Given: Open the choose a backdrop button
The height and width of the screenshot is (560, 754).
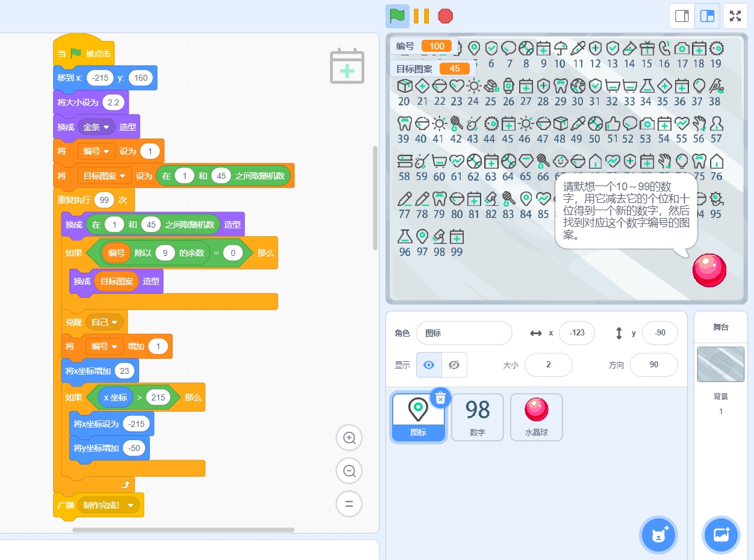Looking at the screenshot, I should (721, 534).
